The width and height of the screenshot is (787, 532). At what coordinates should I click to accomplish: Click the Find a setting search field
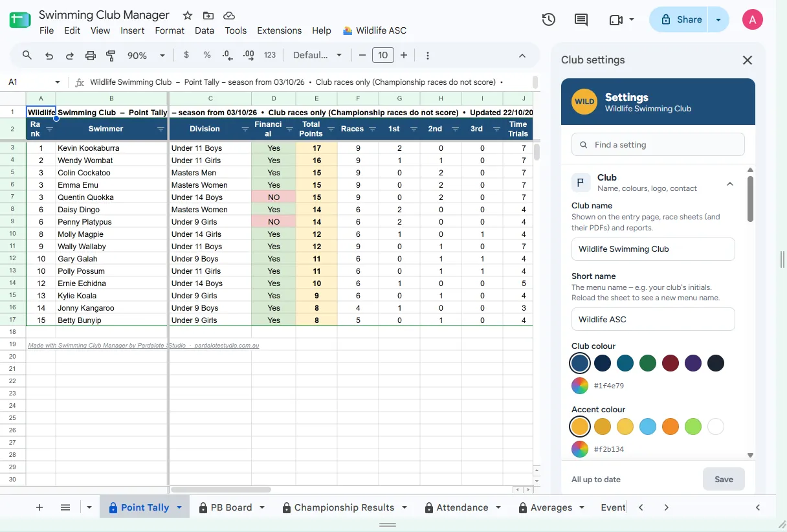tap(658, 145)
